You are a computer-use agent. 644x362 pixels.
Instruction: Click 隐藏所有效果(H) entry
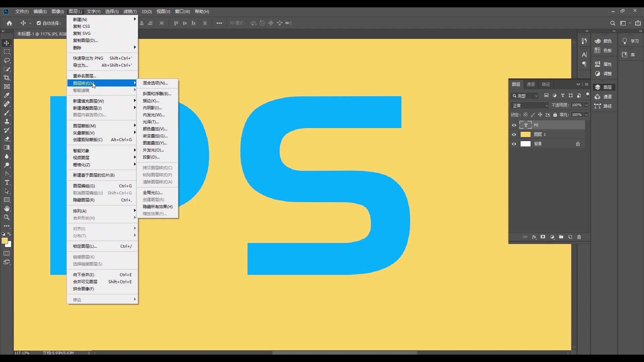click(157, 206)
